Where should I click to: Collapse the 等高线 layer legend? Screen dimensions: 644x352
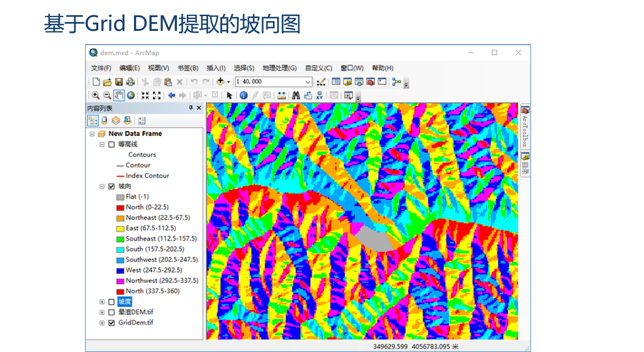coord(102,144)
